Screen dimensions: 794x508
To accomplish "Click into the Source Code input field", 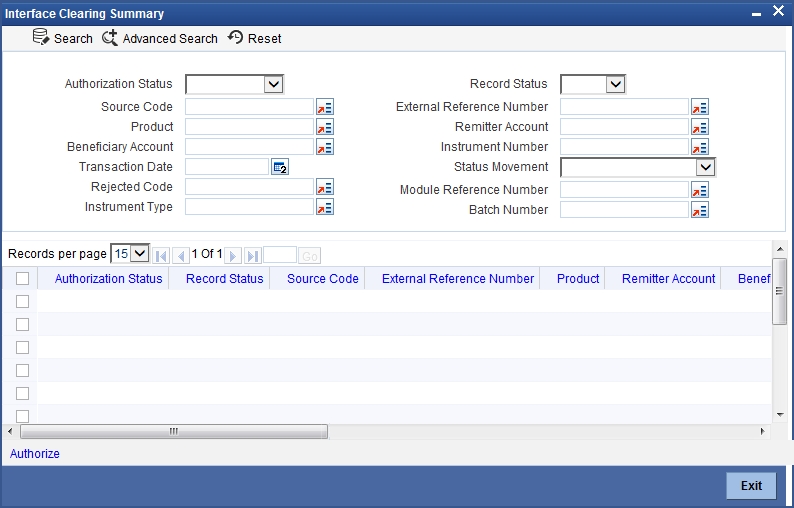I will tap(249, 107).
